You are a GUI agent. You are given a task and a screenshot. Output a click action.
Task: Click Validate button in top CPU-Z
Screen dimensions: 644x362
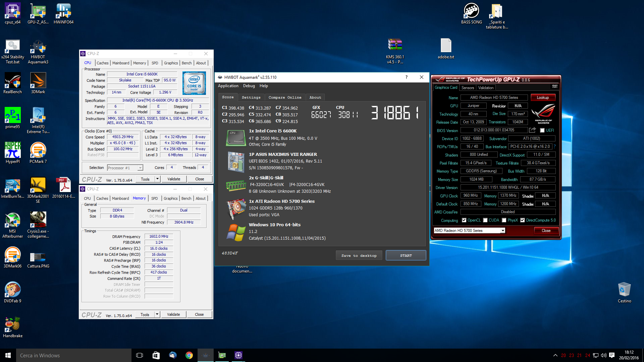174,179
